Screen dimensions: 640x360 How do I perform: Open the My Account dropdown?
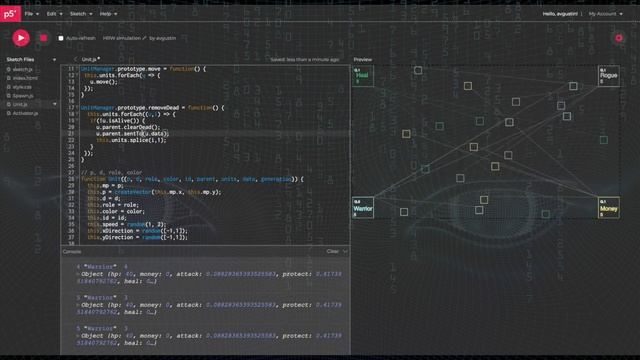click(x=605, y=14)
